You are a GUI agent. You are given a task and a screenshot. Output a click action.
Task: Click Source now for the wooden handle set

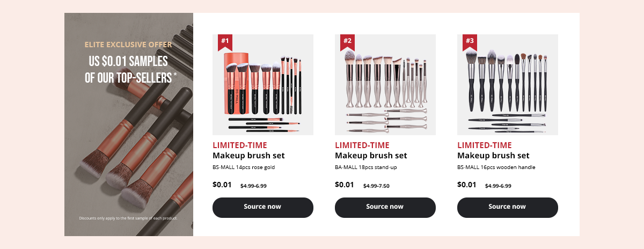coord(508,208)
